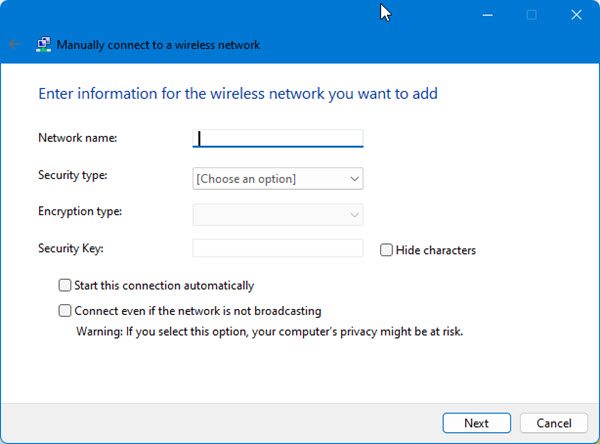This screenshot has width=600, height=444.
Task: Close the wireless network dialog
Action: pos(575,15)
